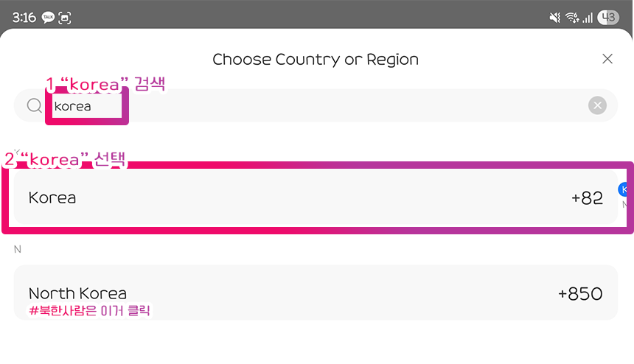Tap the KakaoTalk notification icon
Screen dimensions: 634x364
pos(49,17)
